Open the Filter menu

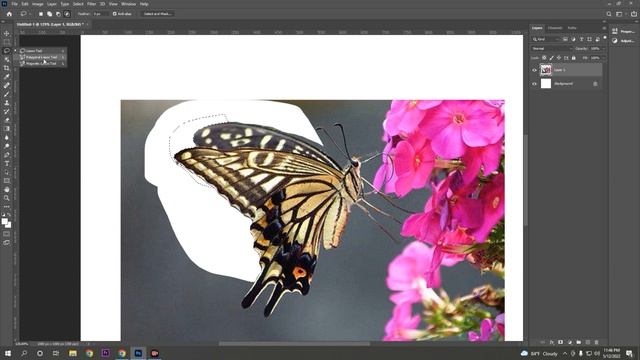[x=91, y=4]
